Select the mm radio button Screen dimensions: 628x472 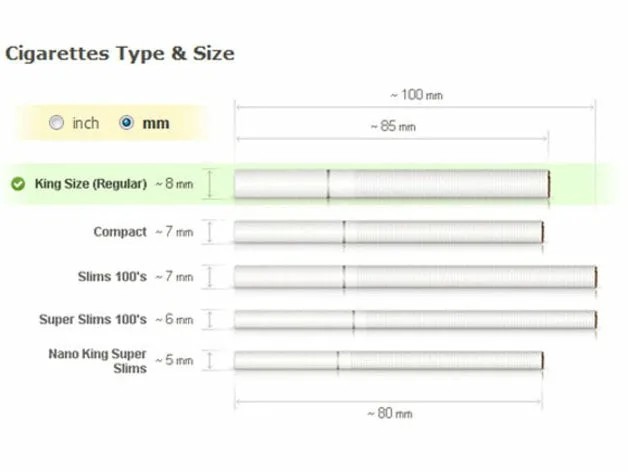coord(126,123)
